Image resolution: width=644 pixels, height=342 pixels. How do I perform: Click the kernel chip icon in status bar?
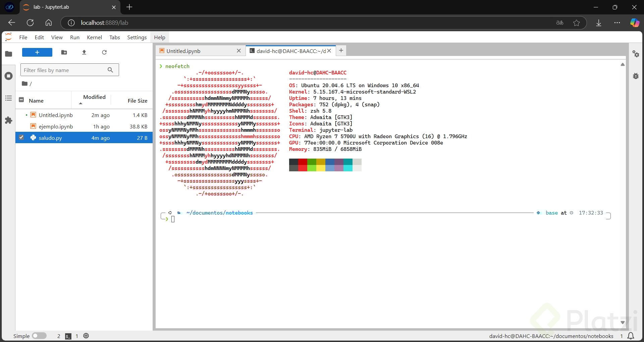coord(86,336)
